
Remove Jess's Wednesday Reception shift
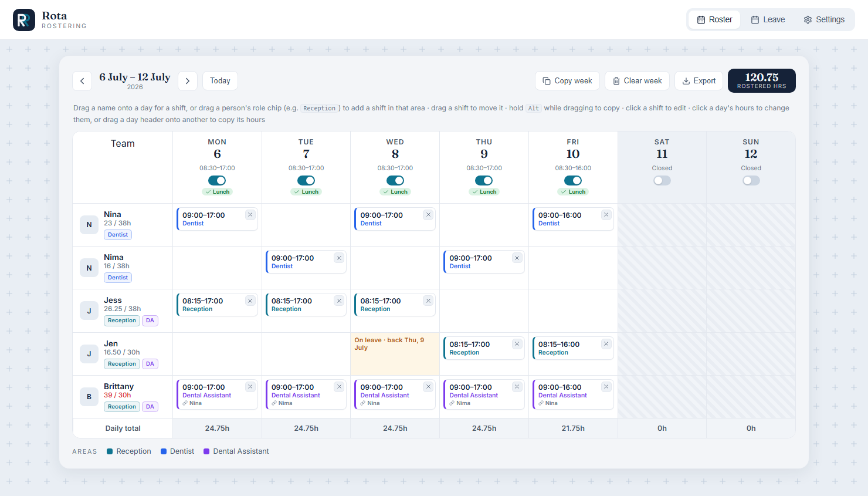pos(428,301)
